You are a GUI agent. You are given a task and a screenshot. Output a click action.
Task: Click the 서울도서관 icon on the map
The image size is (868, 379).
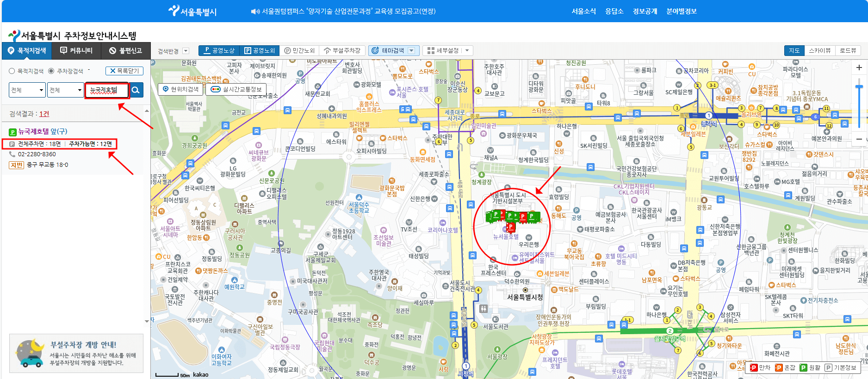496,319
